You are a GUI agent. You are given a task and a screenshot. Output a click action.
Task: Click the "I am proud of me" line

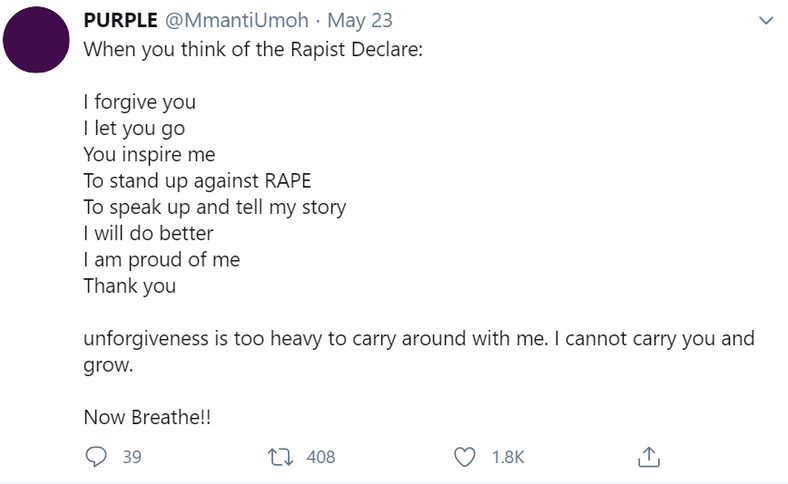[x=161, y=260]
